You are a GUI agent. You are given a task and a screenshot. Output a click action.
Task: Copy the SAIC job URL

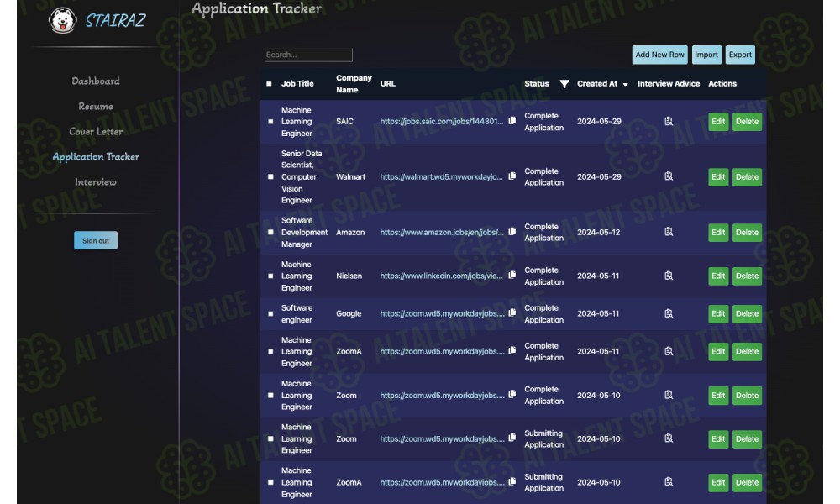click(512, 120)
